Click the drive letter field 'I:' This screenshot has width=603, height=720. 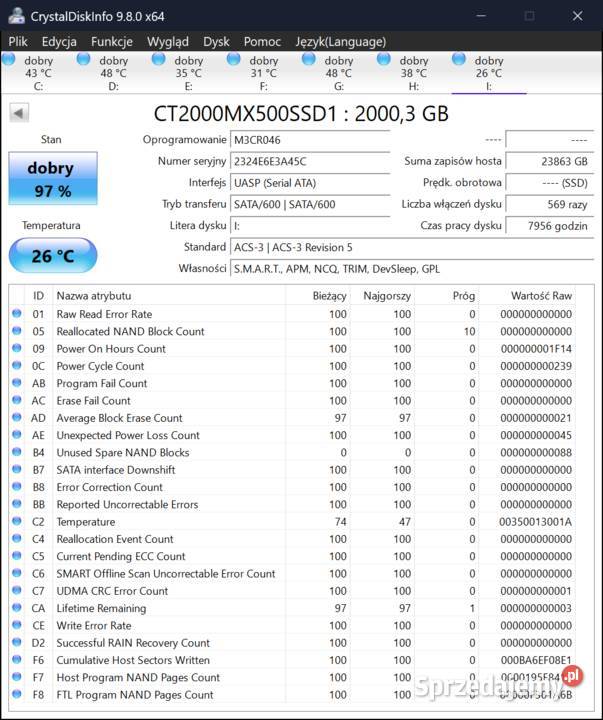(310, 226)
